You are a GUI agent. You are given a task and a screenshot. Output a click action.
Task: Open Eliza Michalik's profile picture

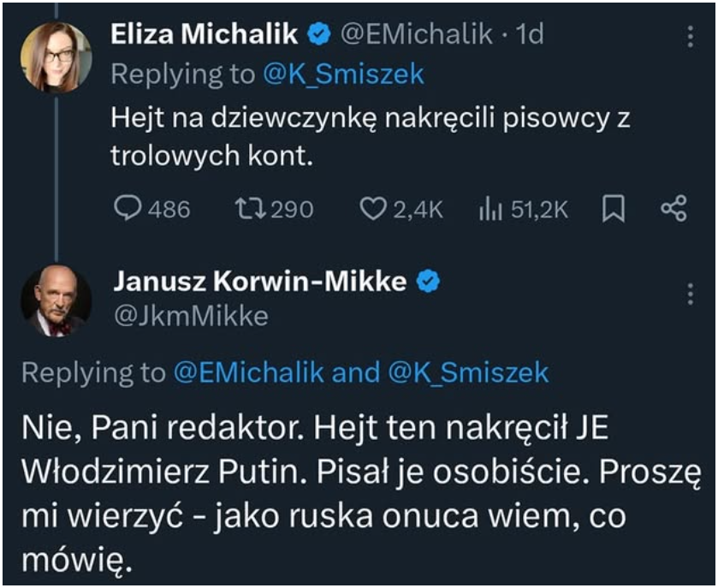click(x=56, y=56)
